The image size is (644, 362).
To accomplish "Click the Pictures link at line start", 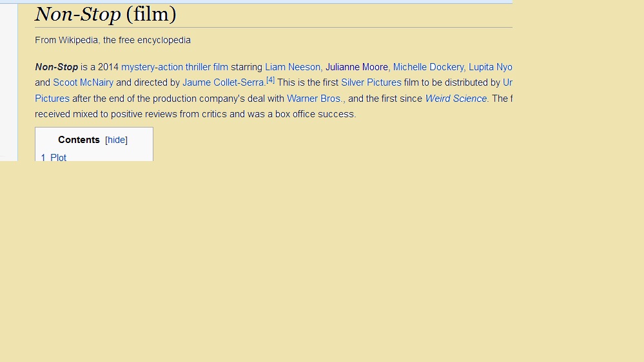I will pyautogui.click(x=52, y=99).
